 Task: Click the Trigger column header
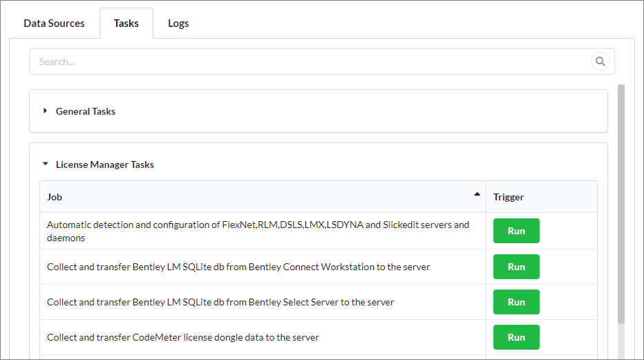[x=509, y=197]
